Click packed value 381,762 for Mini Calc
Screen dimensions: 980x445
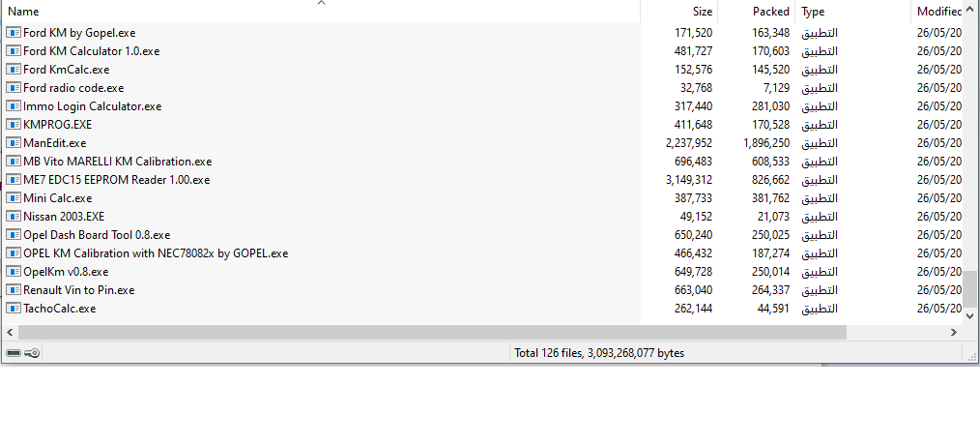770,197
